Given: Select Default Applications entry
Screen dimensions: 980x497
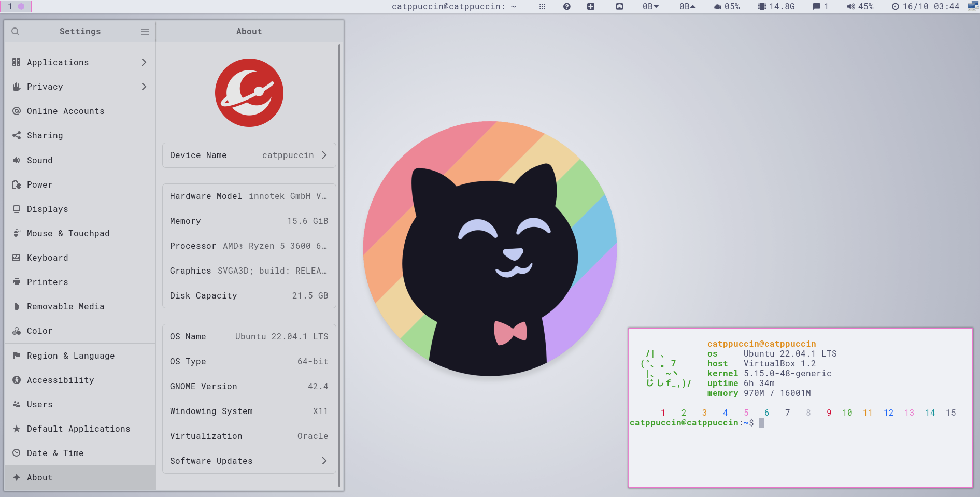Looking at the screenshot, I should coord(80,429).
